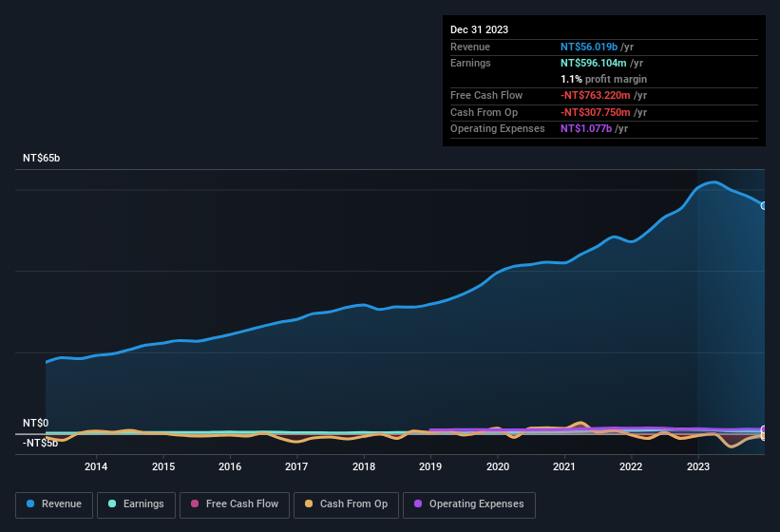Viewport: 780px width, 532px height.
Task: Toggle the Free Cash Flow legend button
Action: [x=235, y=504]
